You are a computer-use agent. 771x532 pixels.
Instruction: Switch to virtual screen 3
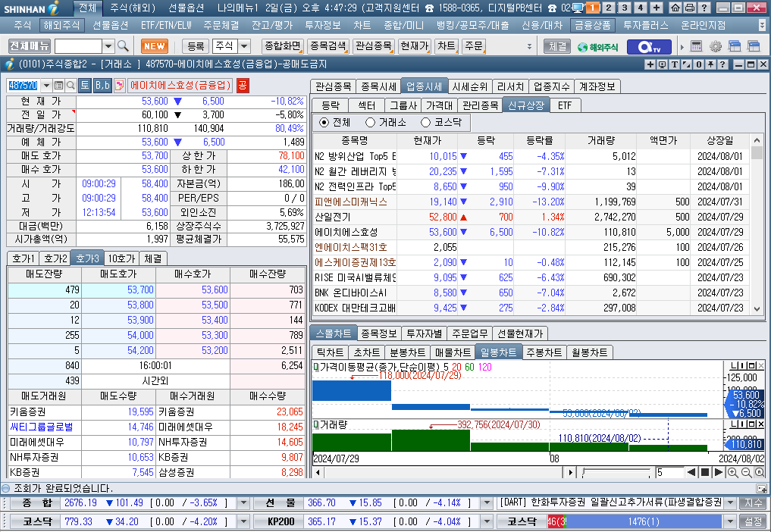[625, 8]
